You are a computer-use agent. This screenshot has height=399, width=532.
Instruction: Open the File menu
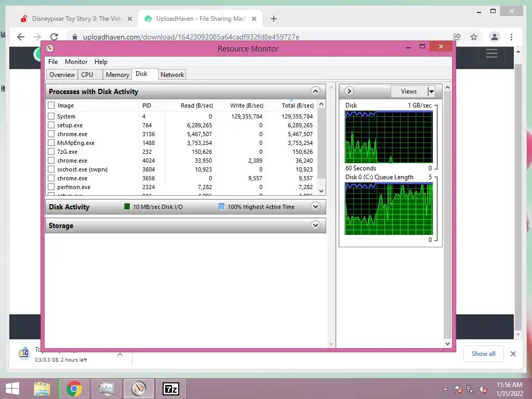53,62
